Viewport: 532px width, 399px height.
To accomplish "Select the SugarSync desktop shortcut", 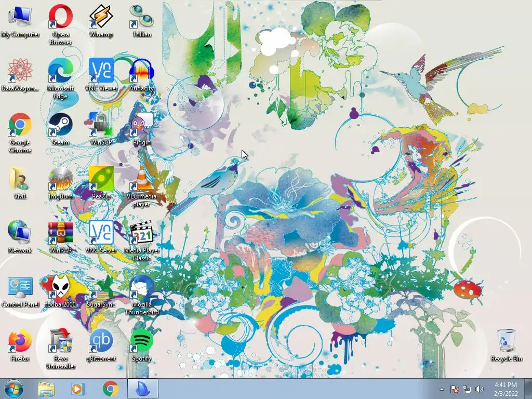I will point(101,291).
